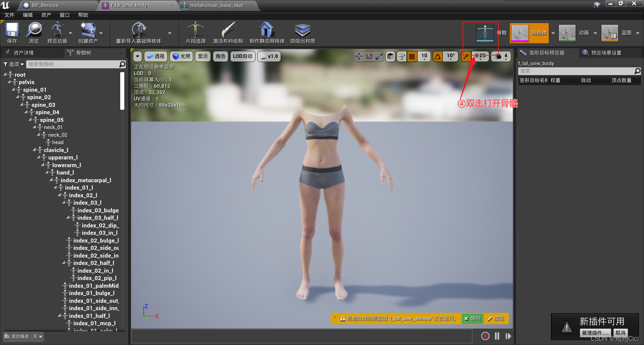Image resolution: width=644 pixels, height=345 pixels.
Task: Open Browse (浏览) in content browser
Action: 34,33
